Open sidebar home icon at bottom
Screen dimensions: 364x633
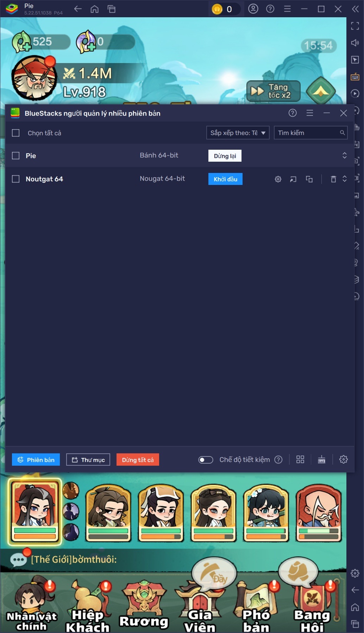tap(355, 607)
